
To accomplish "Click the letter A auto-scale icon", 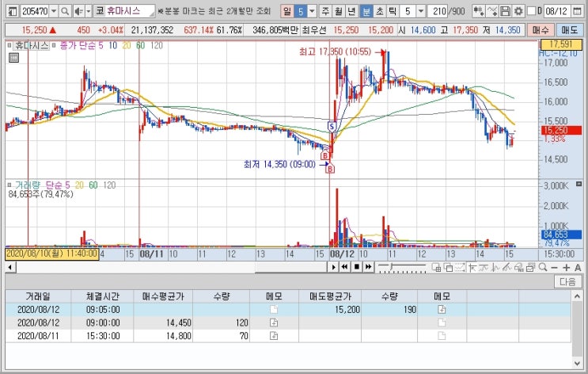I will [x=578, y=267].
